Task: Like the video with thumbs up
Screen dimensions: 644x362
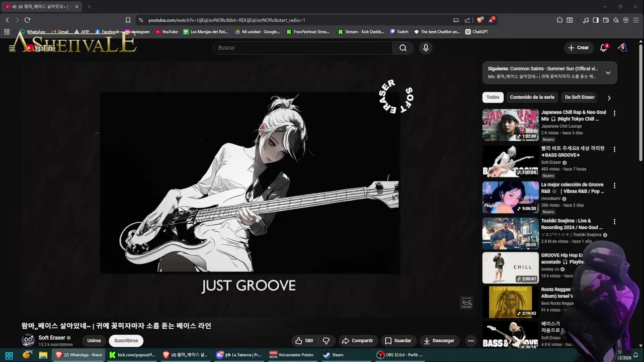Action: point(304,340)
